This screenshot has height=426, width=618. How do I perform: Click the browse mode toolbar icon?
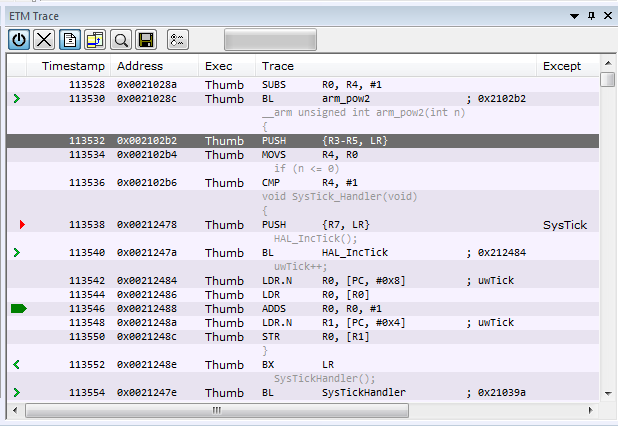pyautogui.click(x=95, y=39)
